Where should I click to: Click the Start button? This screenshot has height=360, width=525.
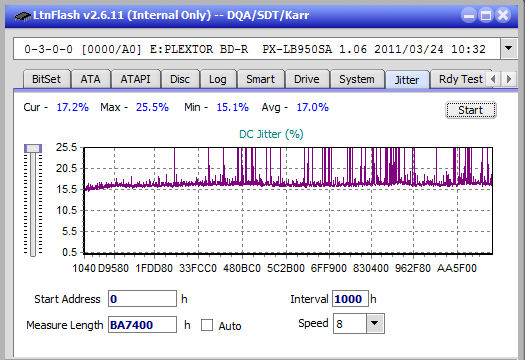point(471,110)
